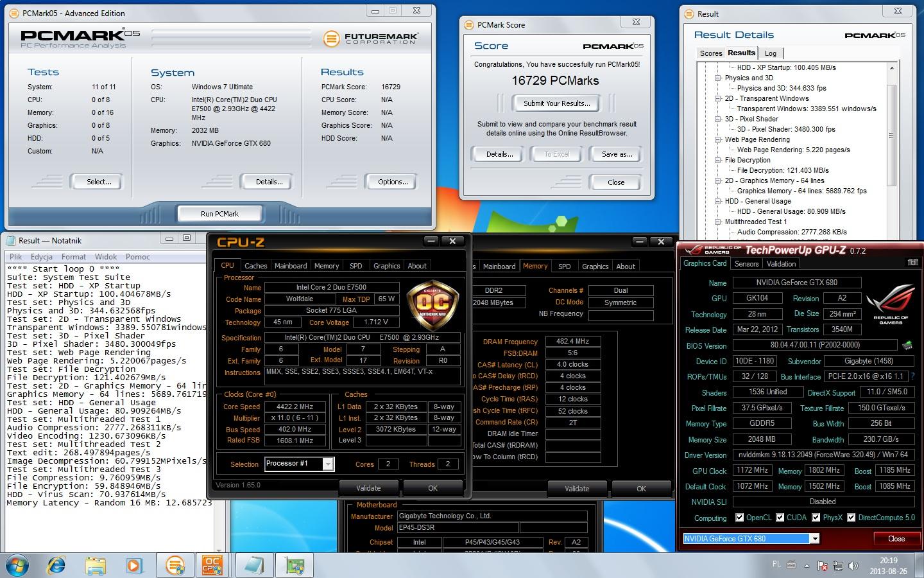This screenshot has height=578, width=924.
Task: Collapse the Web Page Rendering node
Action: 718,139
